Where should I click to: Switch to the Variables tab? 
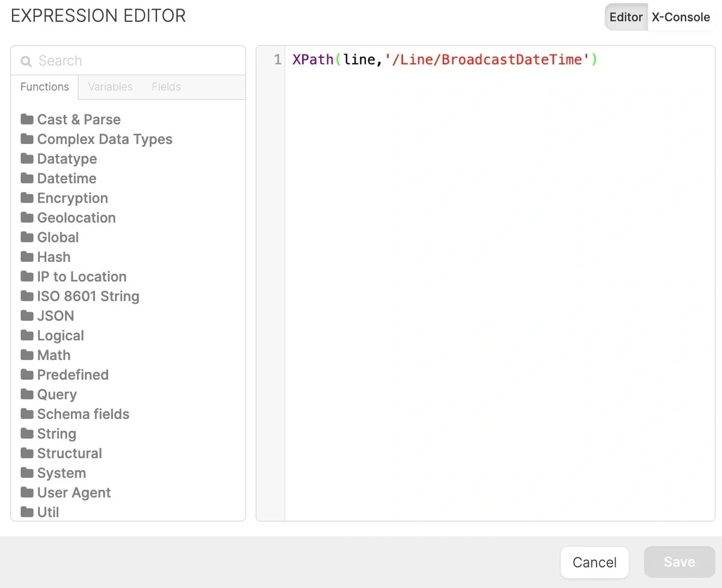(x=110, y=87)
